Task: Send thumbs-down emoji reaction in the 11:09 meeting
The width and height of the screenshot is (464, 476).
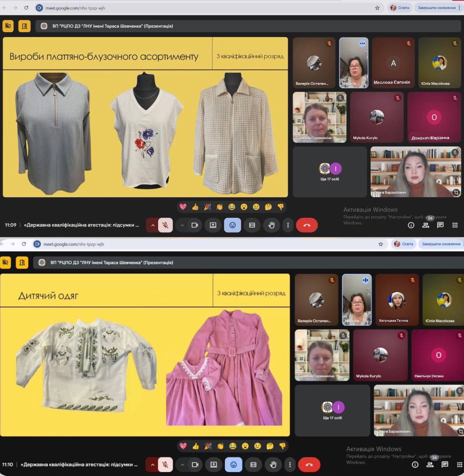Action: tap(281, 207)
